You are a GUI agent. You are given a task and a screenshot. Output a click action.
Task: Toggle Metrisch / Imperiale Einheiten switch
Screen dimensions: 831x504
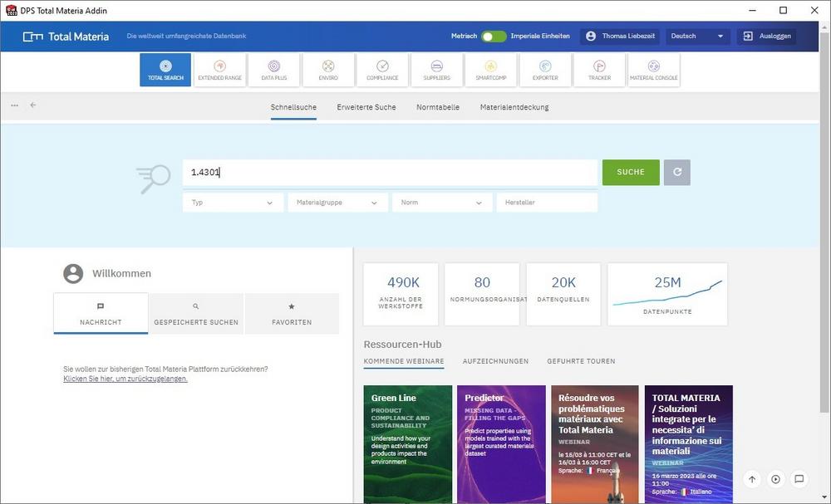(x=494, y=37)
